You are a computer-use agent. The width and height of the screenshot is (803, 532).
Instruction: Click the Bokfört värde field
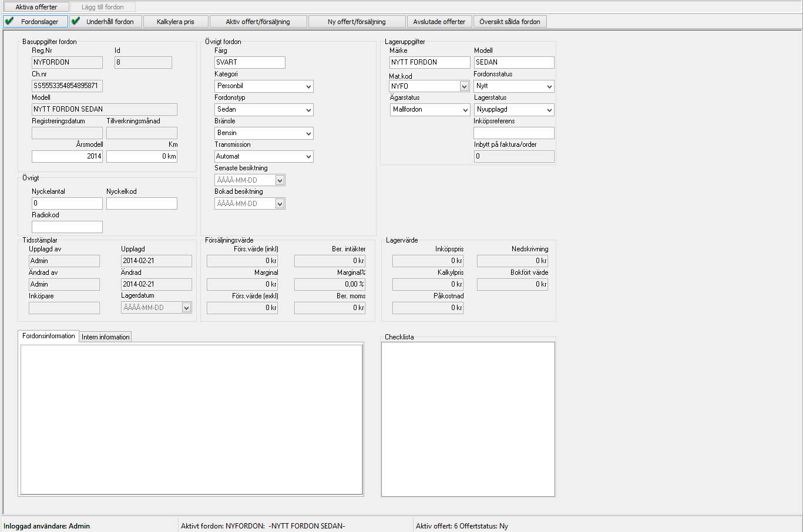(x=512, y=284)
